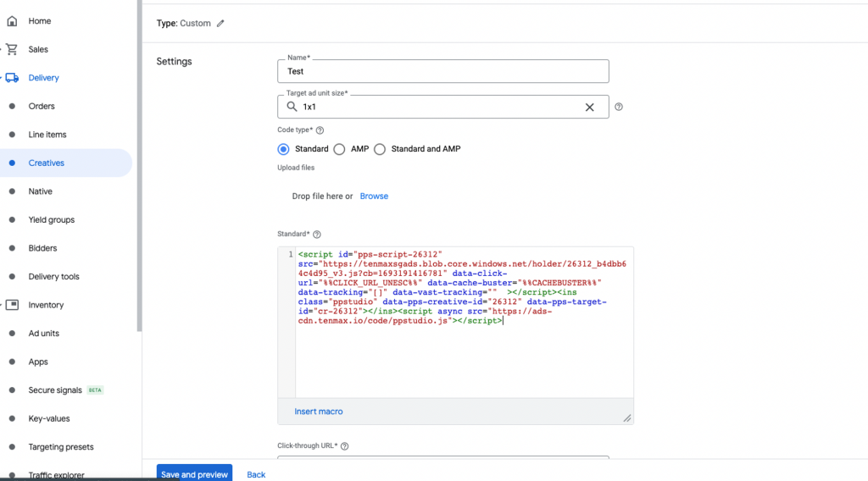Click help icon next to Standard label

[317, 235]
